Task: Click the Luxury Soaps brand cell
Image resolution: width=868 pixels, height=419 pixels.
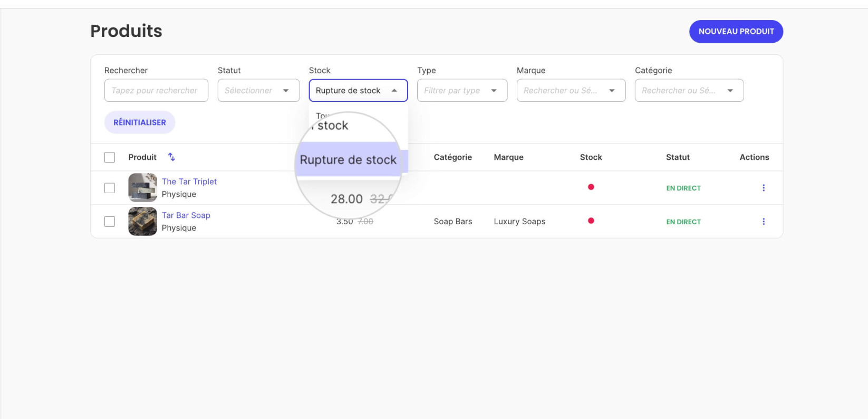Action: 519,222
